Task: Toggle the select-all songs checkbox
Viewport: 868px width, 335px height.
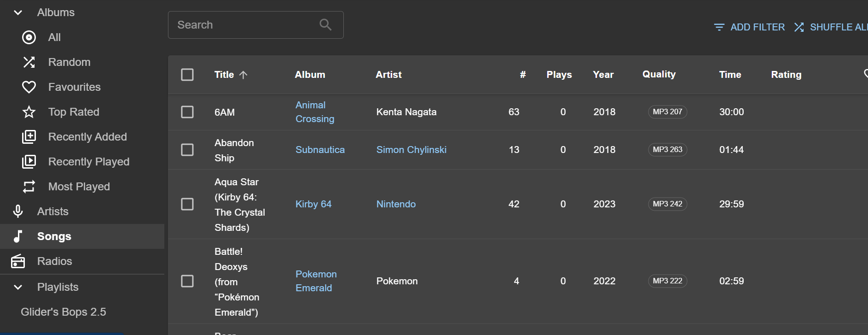Action: (187, 75)
